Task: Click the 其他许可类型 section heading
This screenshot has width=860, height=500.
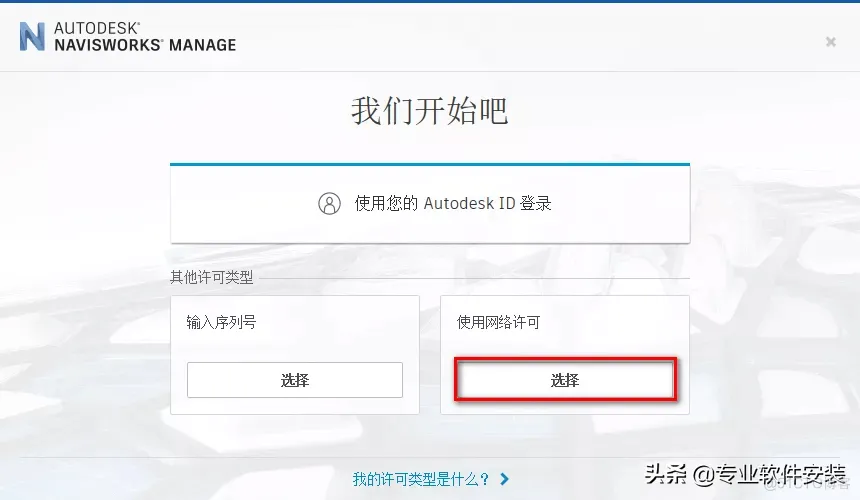Action: (x=211, y=277)
